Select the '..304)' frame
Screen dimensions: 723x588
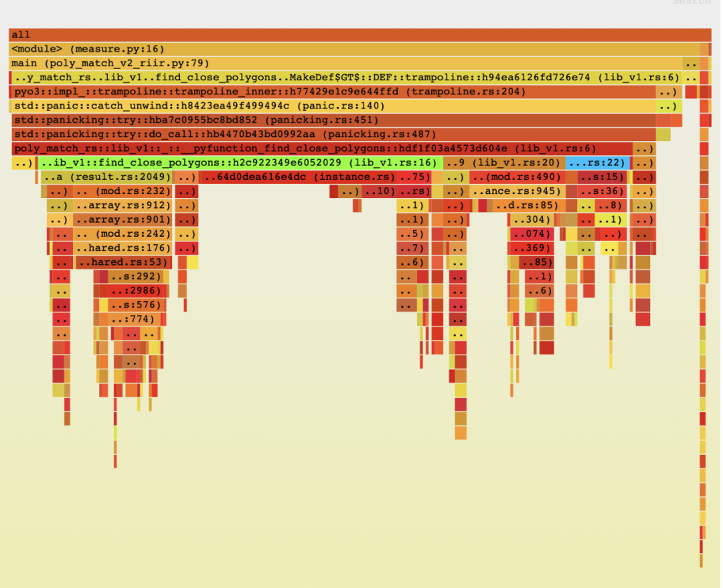[x=531, y=220]
